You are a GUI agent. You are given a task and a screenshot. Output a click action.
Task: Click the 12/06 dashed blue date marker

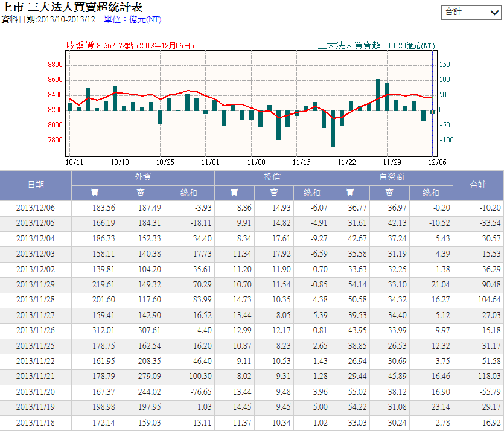(433, 103)
